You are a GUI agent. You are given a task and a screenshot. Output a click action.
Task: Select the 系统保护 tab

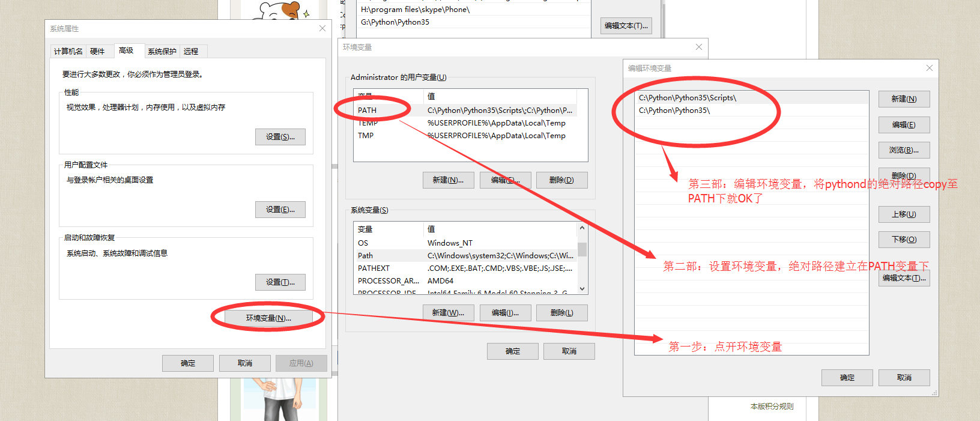point(162,52)
